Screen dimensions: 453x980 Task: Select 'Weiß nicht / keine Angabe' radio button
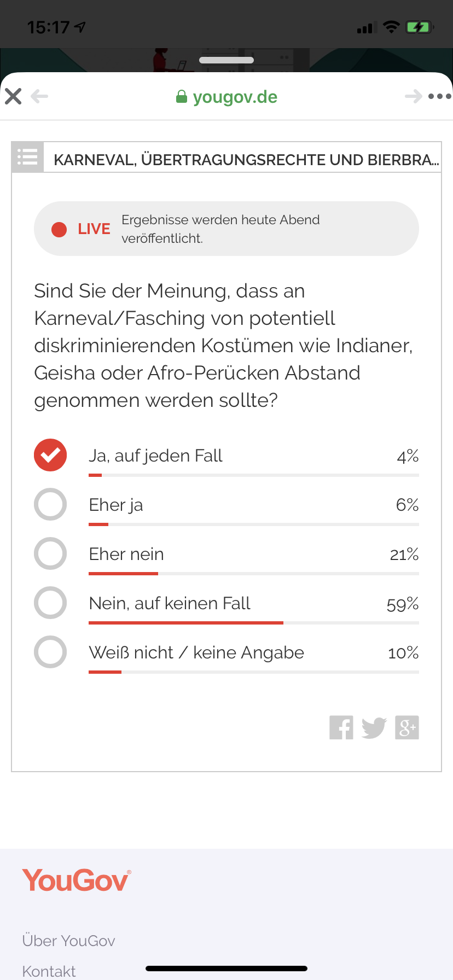click(50, 652)
